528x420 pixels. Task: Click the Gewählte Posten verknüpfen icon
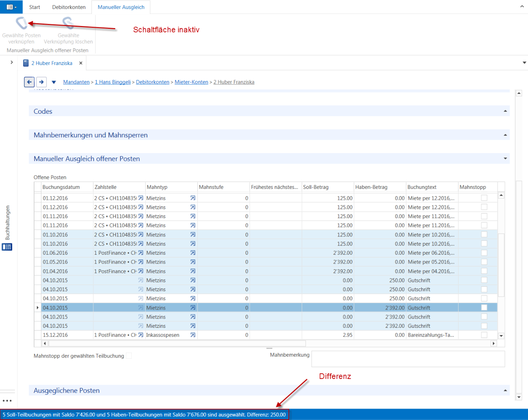pos(21,23)
